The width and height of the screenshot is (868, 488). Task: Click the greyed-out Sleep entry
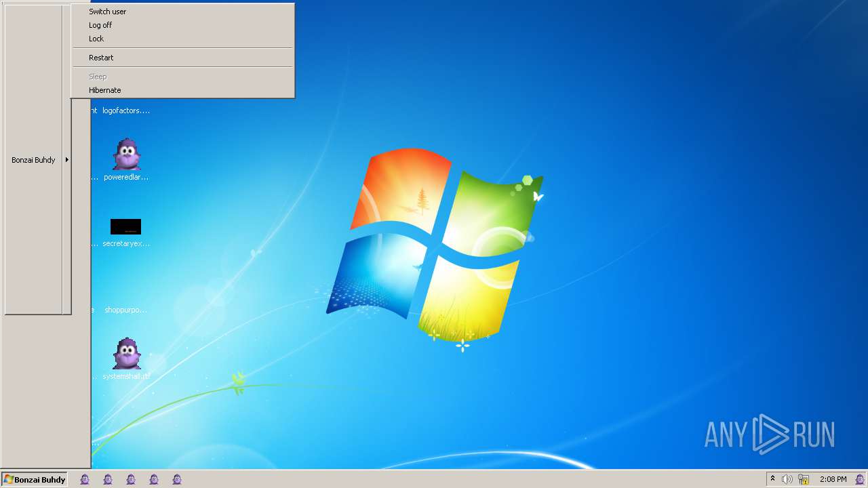pyautogui.click(x=183, y=77)
